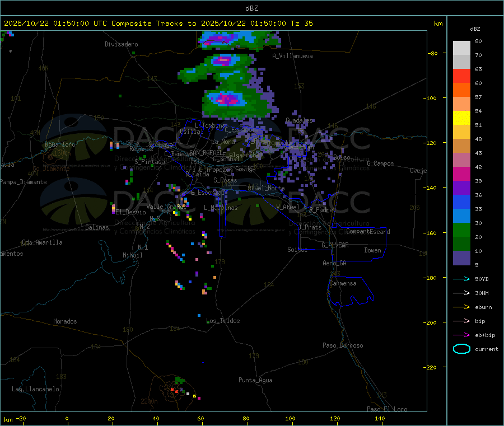
Task: Click the A_Villanueva map label
Action: point(292,56)
